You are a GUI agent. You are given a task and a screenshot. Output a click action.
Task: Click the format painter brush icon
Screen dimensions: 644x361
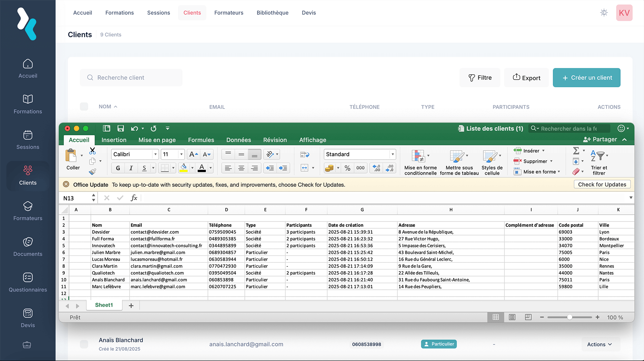point(92,172)
